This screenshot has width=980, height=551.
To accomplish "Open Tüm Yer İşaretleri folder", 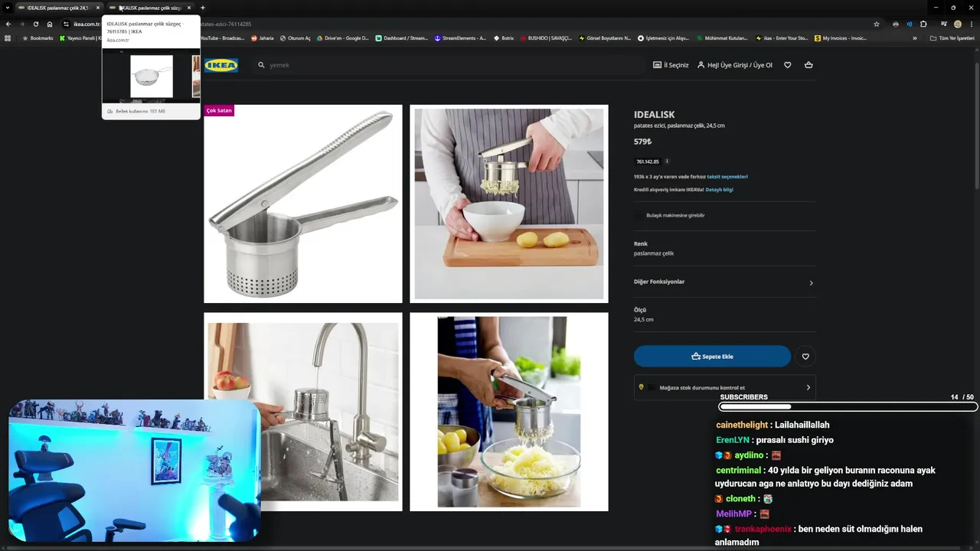I will (952, 37).
